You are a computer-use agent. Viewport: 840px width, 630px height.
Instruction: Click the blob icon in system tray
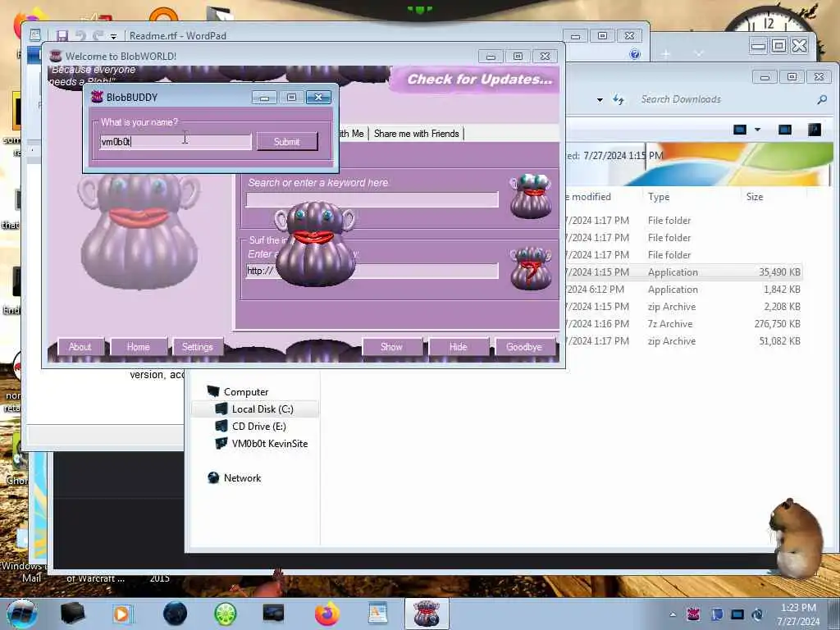point(694,614)
